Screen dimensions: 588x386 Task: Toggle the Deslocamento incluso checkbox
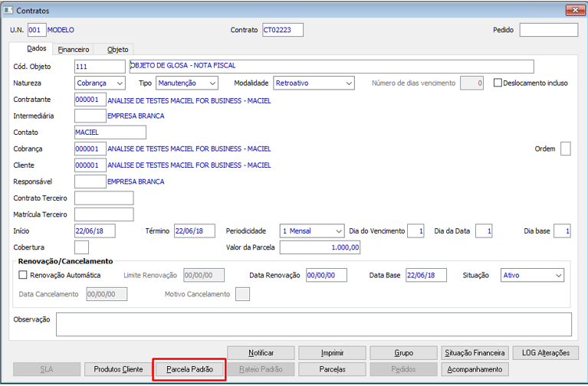[x=498, y=83]
